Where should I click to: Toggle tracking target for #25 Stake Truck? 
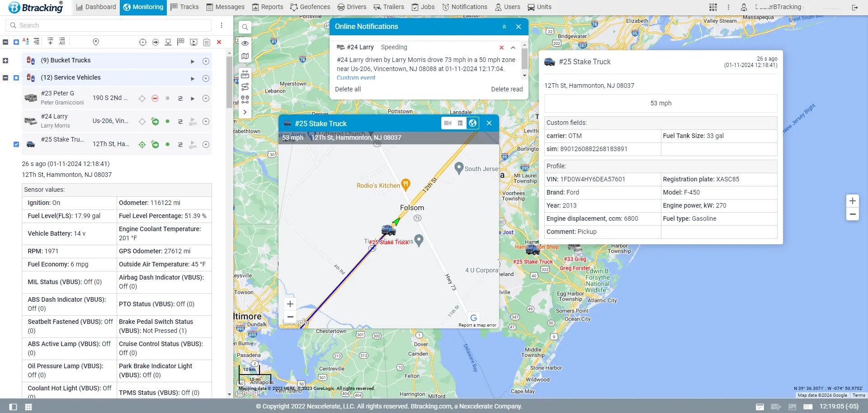tap(142, 144)
